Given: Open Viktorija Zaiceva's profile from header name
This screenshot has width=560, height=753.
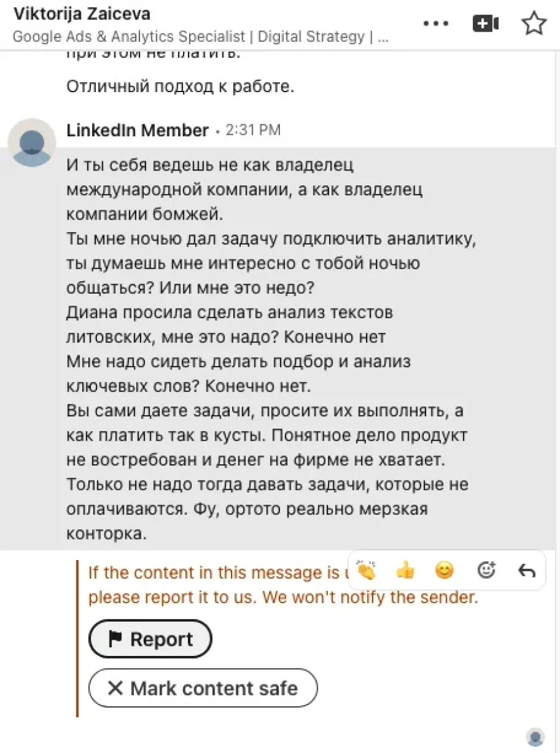Looking at the screenshot, I should 82,13.
